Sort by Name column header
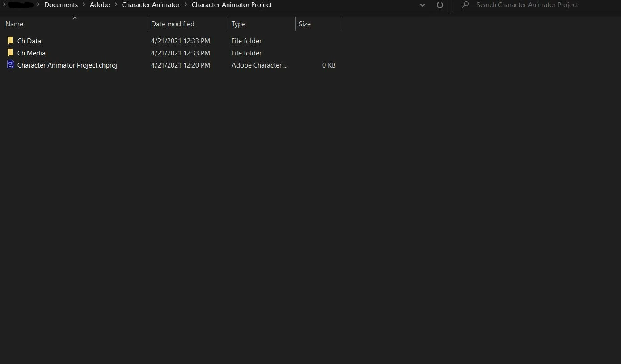 [75, 24]
